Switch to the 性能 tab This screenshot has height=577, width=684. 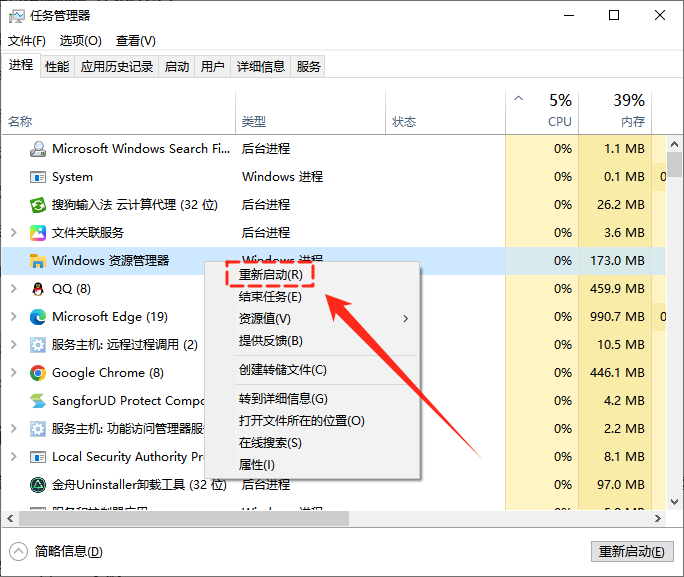(x=57, y=67)
